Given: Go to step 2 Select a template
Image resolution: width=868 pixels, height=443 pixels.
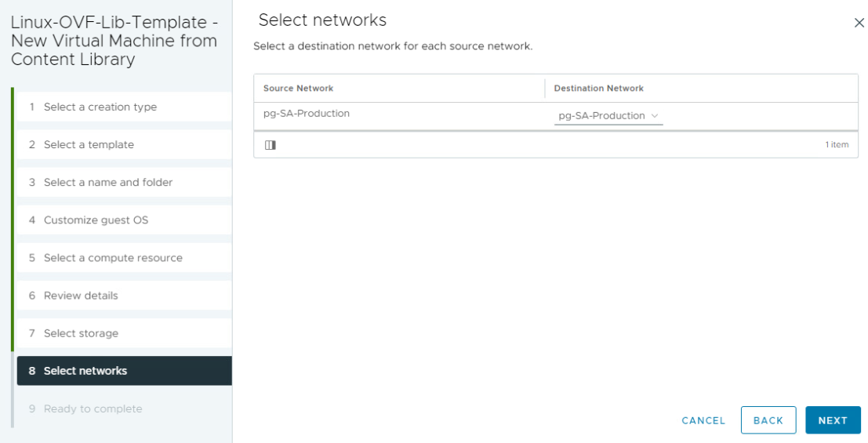Looking at the screenshot, I should (125, 144).
